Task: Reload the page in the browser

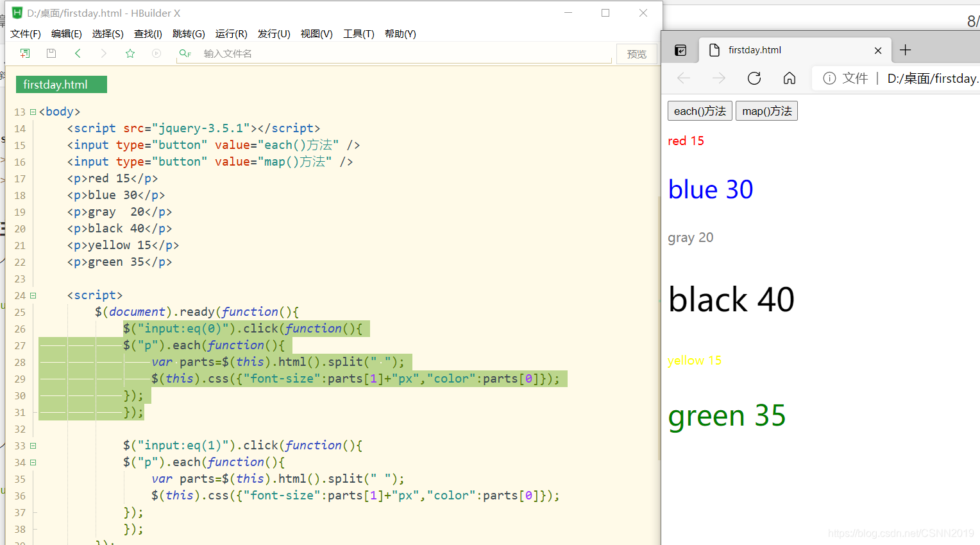Action: click(x=754, y=78)
